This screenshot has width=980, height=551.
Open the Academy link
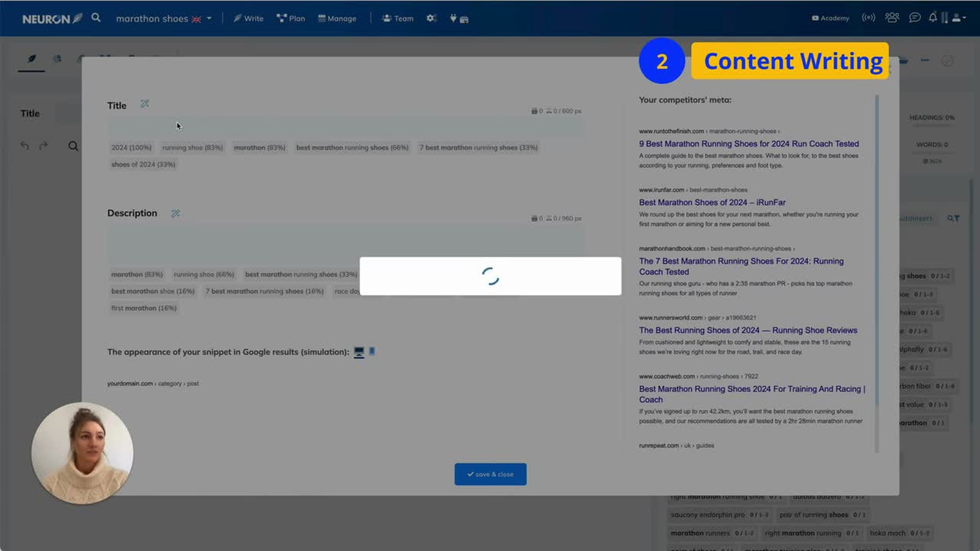coord(831,18)
